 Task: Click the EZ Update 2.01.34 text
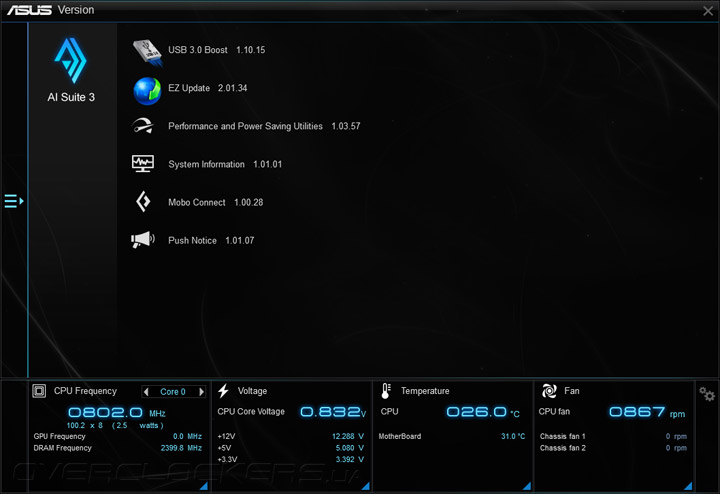[208, 88]
